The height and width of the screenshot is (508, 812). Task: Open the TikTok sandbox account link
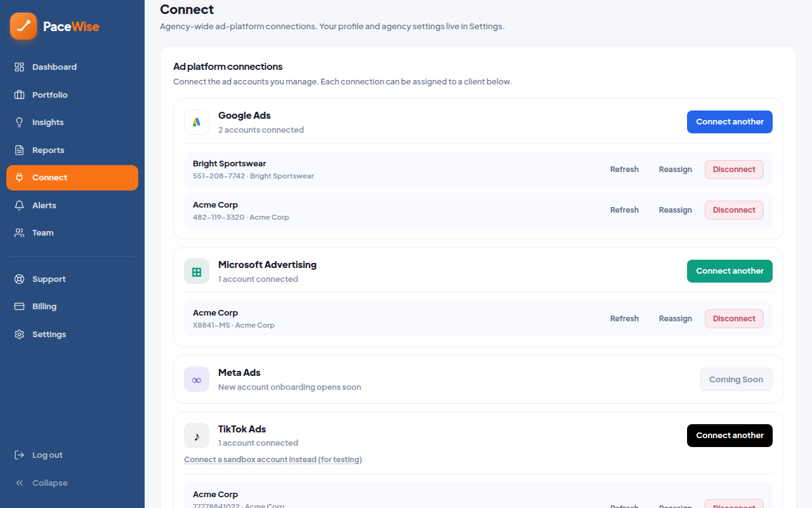click(273, 460)
